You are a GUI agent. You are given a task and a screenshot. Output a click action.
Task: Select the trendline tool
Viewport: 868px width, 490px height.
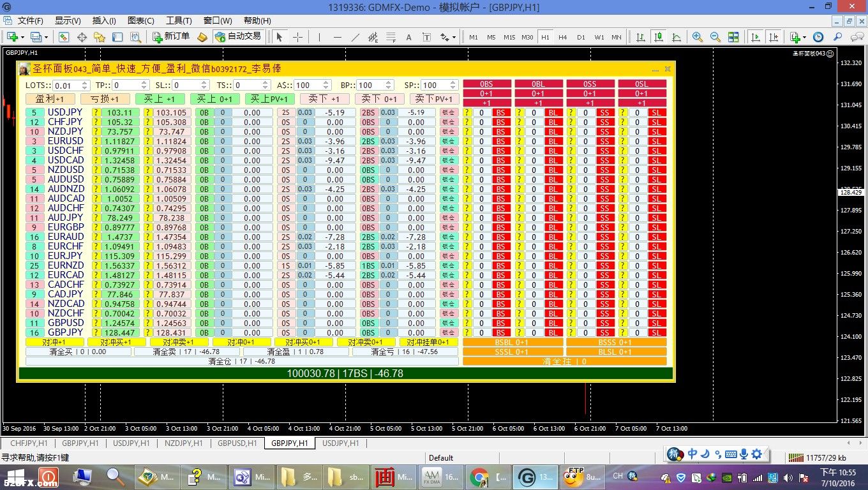point(355,37)
